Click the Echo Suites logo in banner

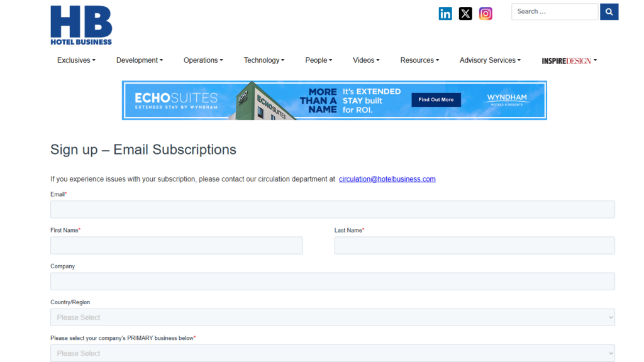[176, 100]
